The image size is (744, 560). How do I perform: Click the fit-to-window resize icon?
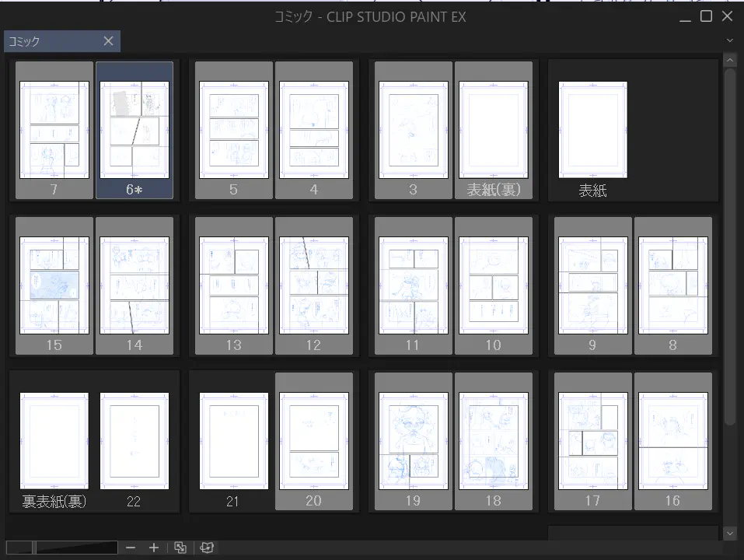tap(180, 548)
